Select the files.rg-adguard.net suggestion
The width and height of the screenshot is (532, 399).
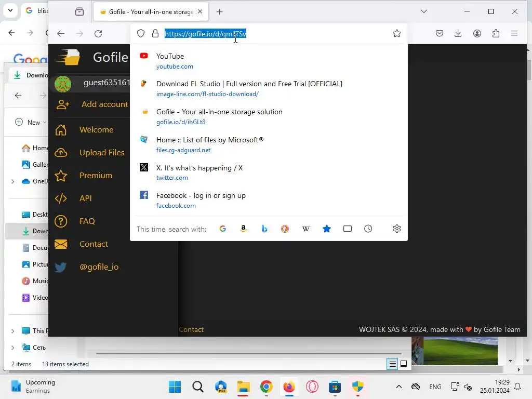[x=269, y=144]
